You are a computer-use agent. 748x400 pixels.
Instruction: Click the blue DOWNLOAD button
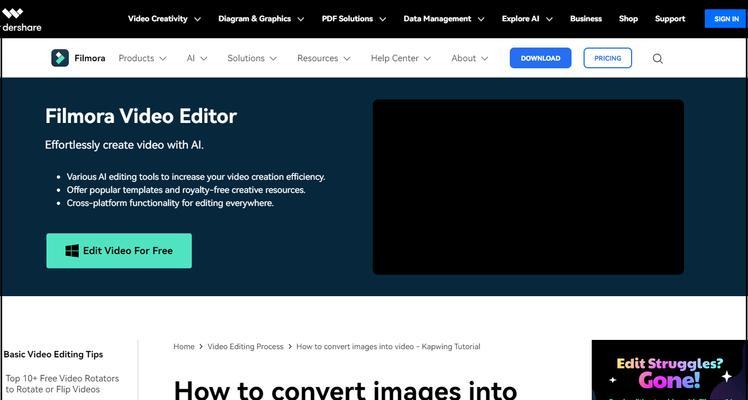(540, 58)
